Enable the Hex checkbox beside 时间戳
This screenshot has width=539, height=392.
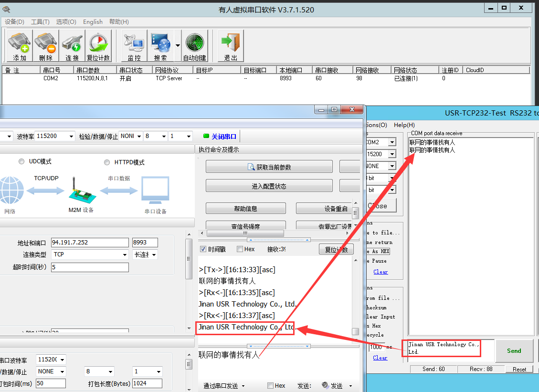tap(239, 249)
